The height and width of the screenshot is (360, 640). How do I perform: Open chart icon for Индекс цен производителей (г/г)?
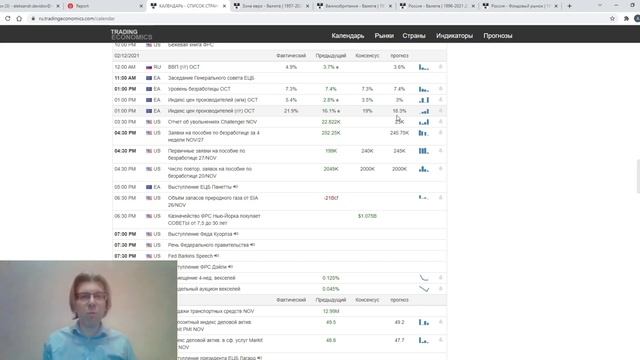point(424,111)
